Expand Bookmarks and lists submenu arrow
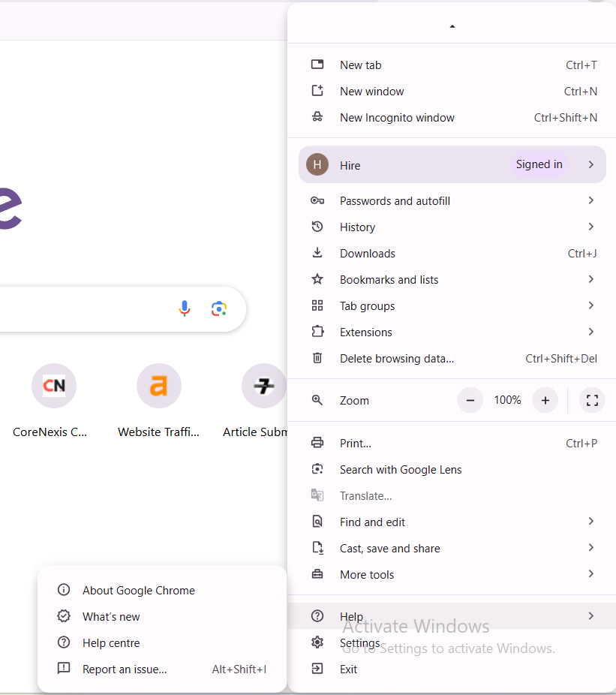This screenshot has width=616, height=695. coord(591,278)
